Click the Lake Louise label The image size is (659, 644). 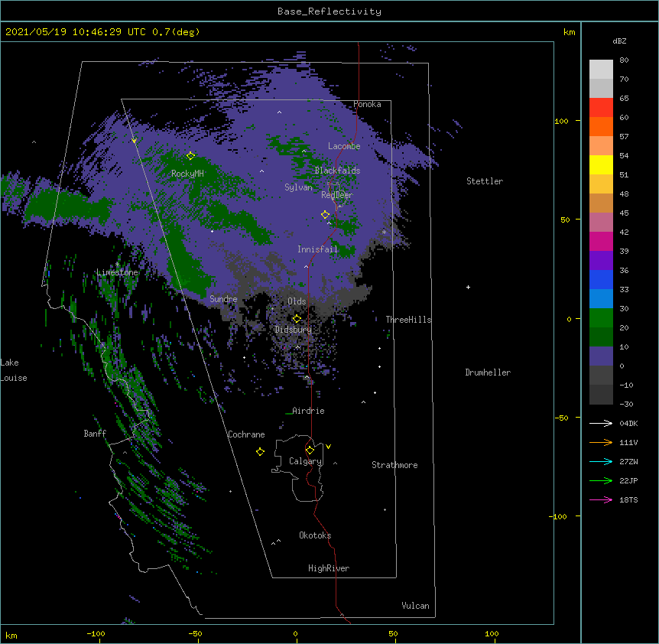pyautogui.click(x=14, y=370)
